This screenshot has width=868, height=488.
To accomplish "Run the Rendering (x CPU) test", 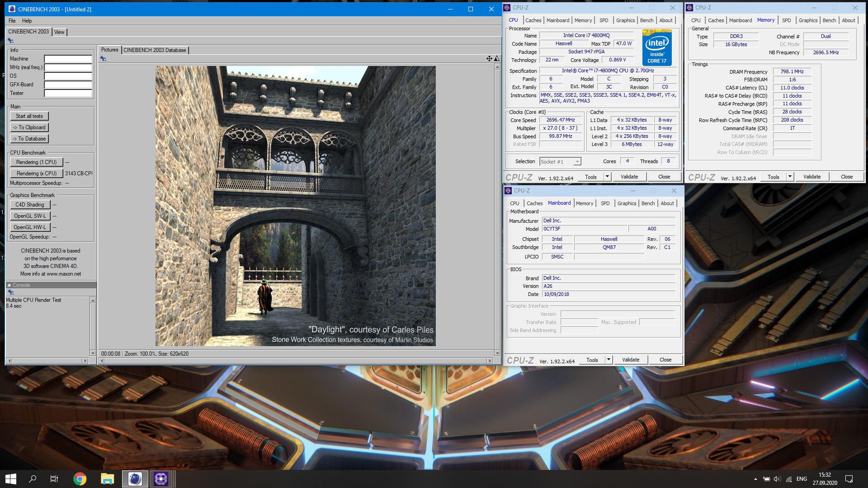I will pyautogui.click(x=37, y=174).
